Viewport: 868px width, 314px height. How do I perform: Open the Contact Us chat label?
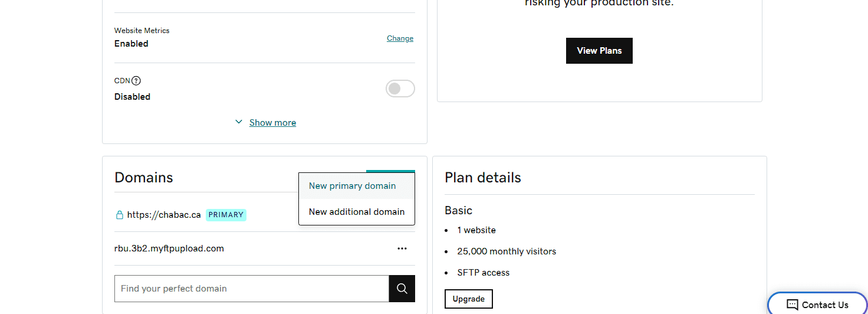click(825, 305)
